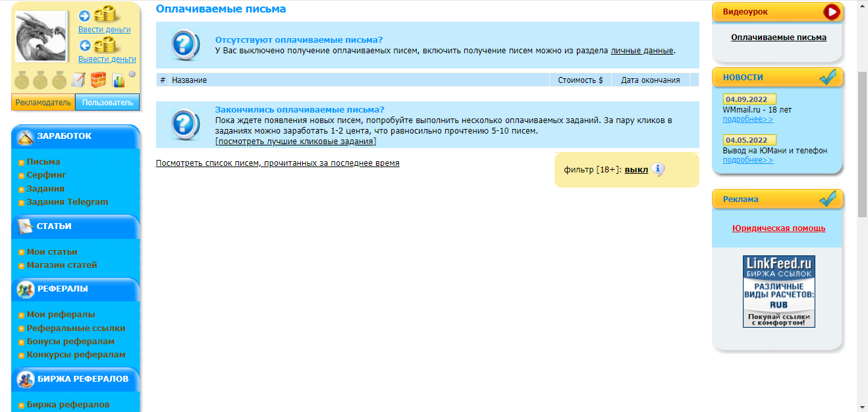Open Биржа рефералов menu item
This screenshot has height=412, width=868.
pos(68,405)
